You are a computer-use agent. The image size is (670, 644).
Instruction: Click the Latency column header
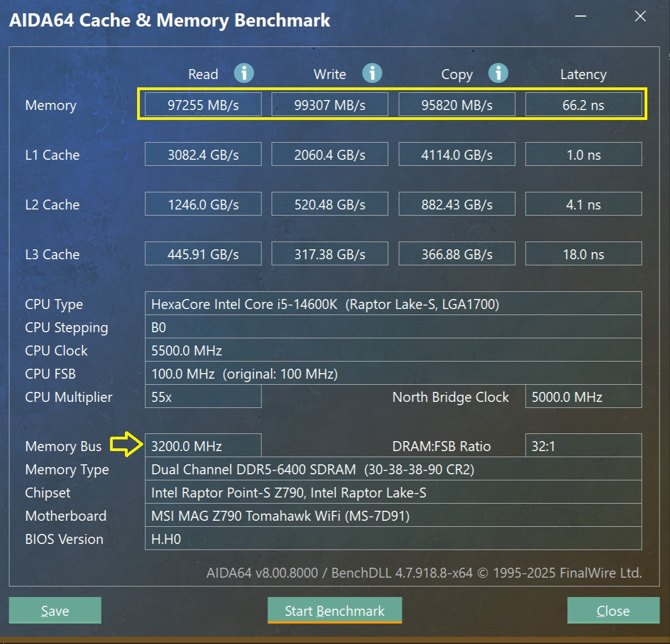click(x=583, y=75)
